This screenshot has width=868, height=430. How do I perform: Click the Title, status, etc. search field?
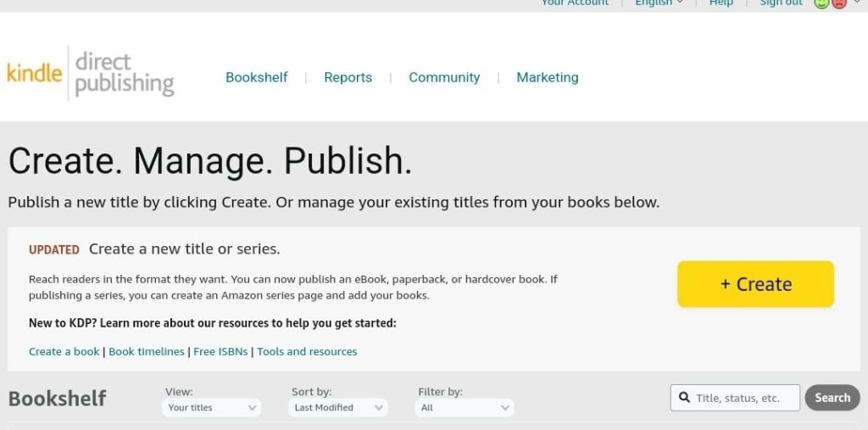click(x=735, y=398)
